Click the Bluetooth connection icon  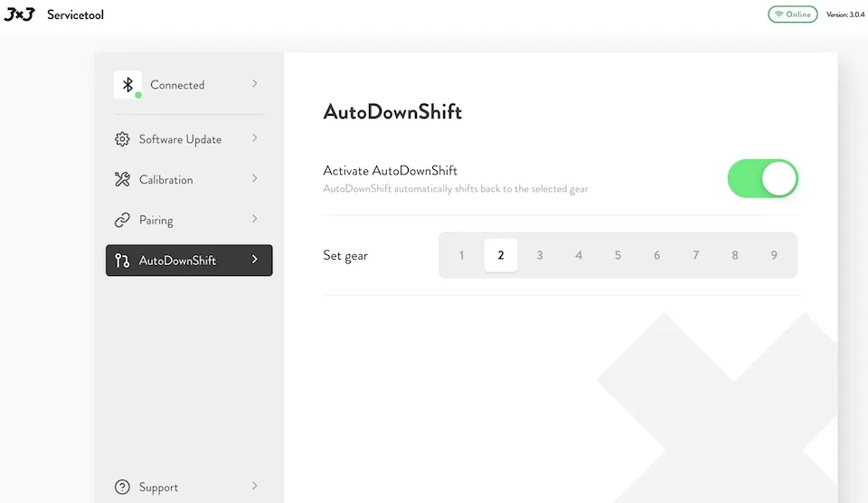click(x=127, y=85)
